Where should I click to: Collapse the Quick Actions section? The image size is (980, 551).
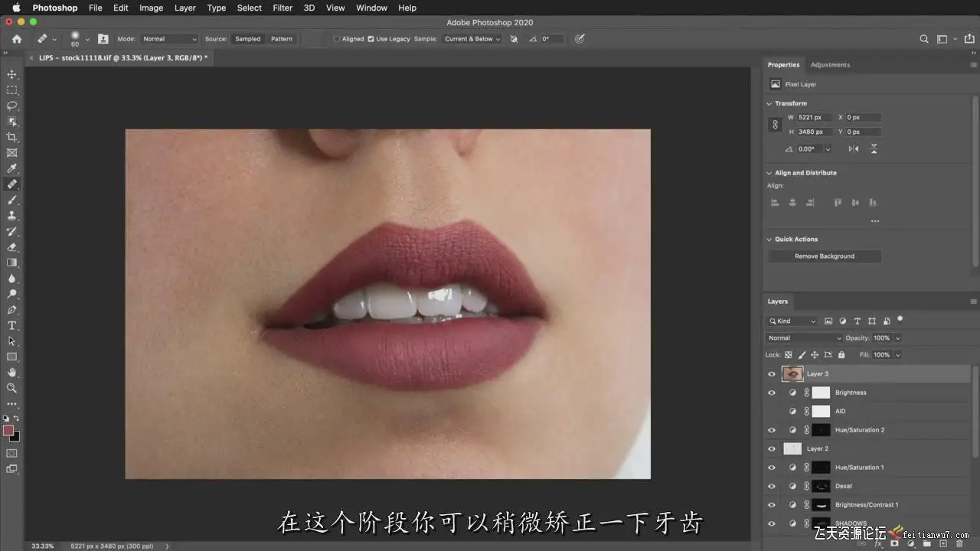769,240
